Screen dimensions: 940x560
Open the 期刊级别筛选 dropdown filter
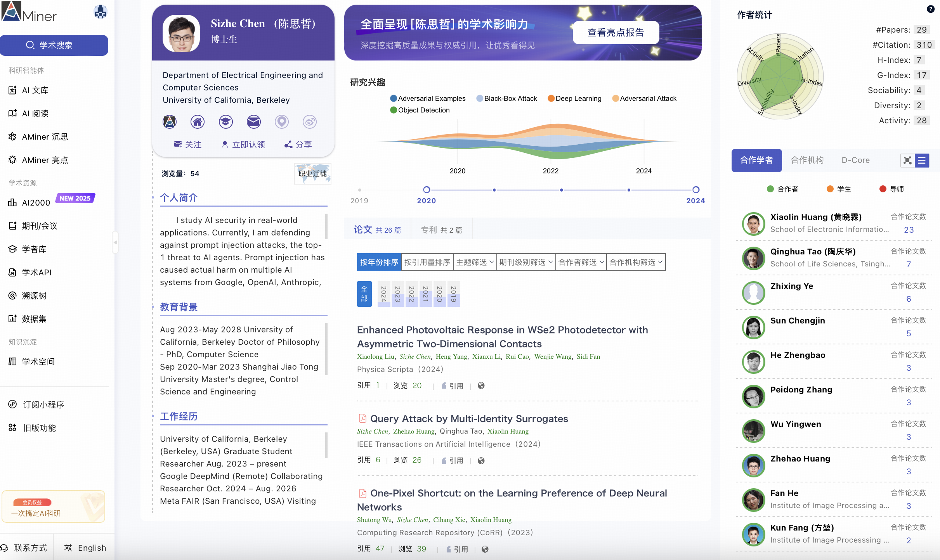(526, 262)
